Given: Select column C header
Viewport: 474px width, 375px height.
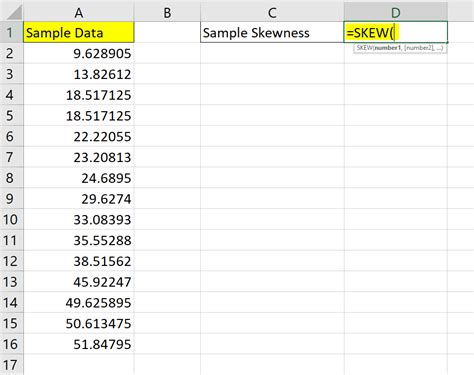Looking at the screenshot, I should (x=272, y=12).
